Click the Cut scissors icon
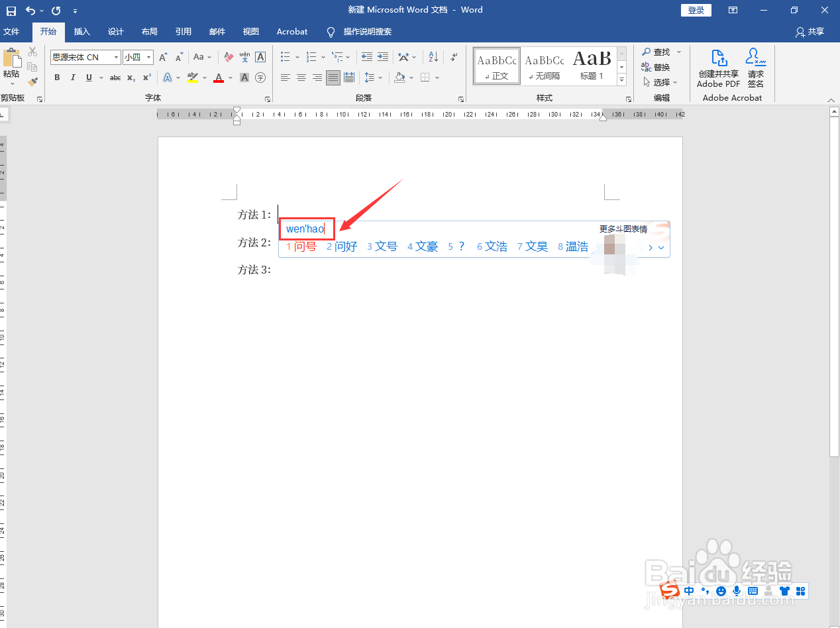Viewport: 840px width, 628px height. 32,52
